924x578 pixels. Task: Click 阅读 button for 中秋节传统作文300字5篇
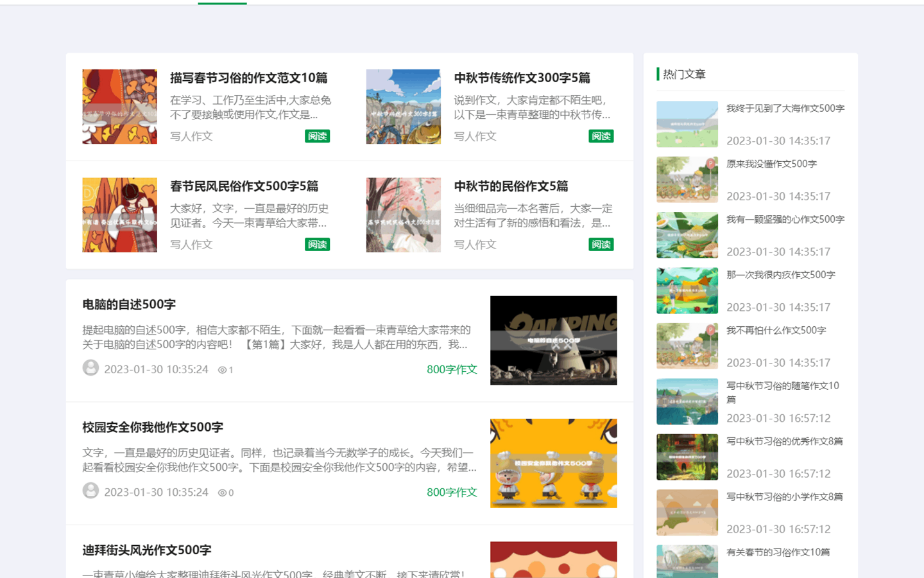tap(601, 136)
